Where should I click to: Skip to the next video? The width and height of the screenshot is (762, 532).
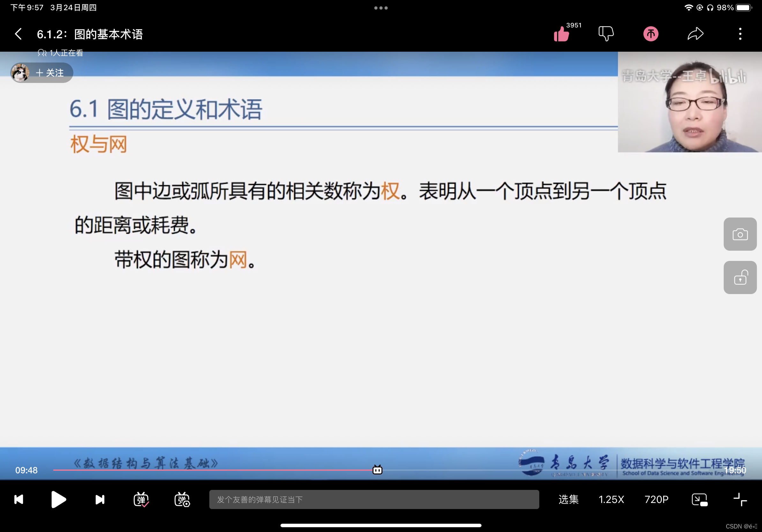click(x=100, y=499)
